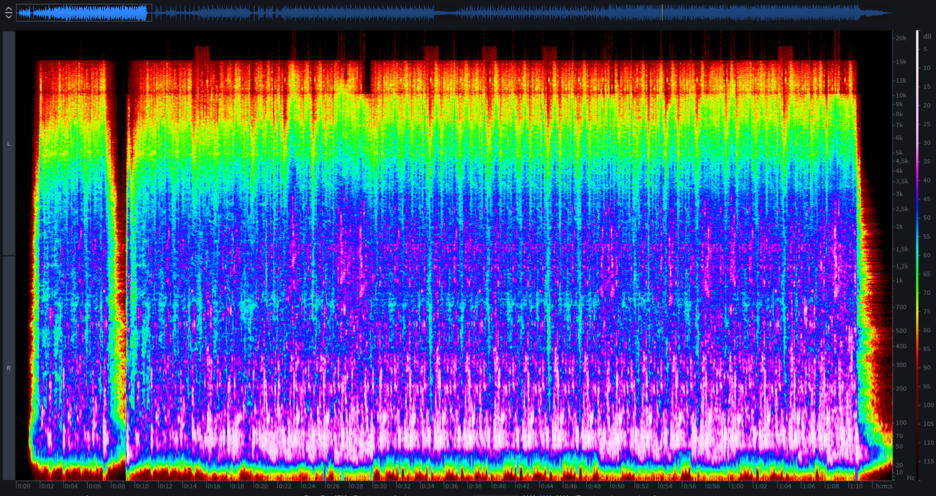The image size is (936, 496).
Task: Click the 1k mark on the frequency ruler
Action: [899, 281]
